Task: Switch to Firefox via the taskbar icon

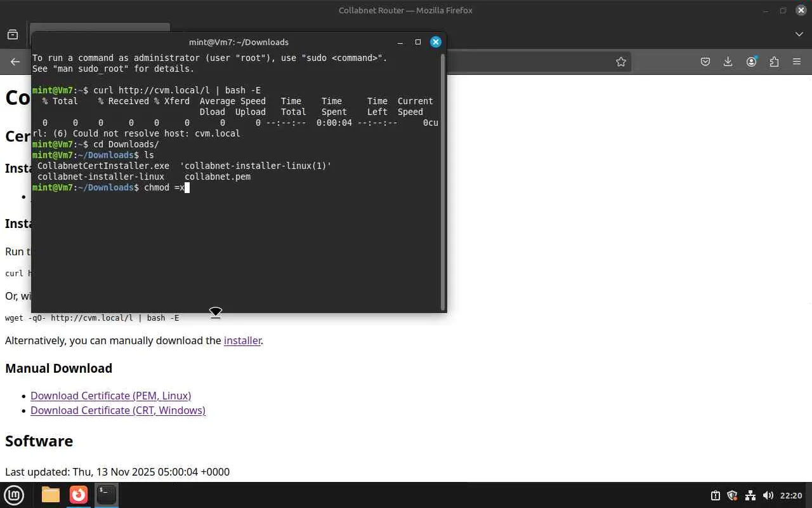Action: [x=79, y=495]
